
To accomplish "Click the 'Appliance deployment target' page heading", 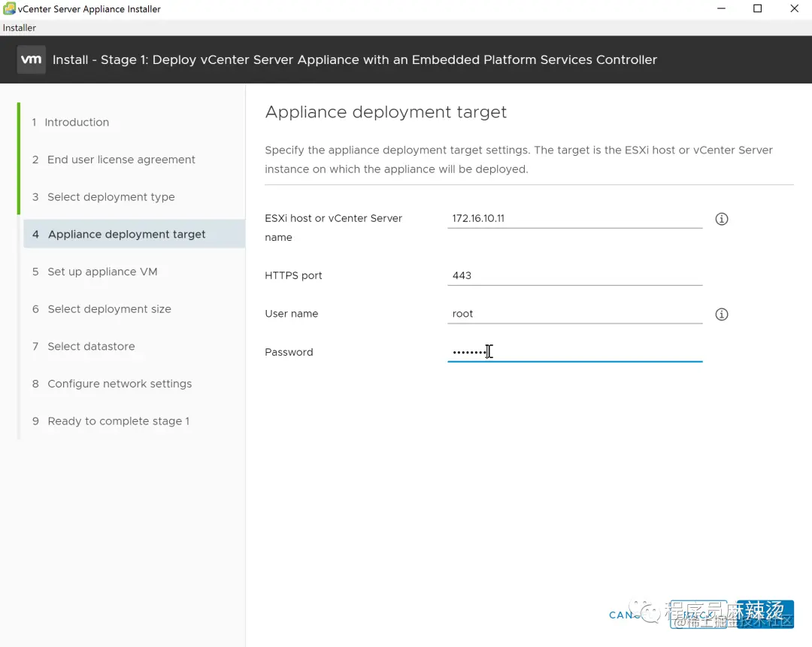I will point(386,112).
